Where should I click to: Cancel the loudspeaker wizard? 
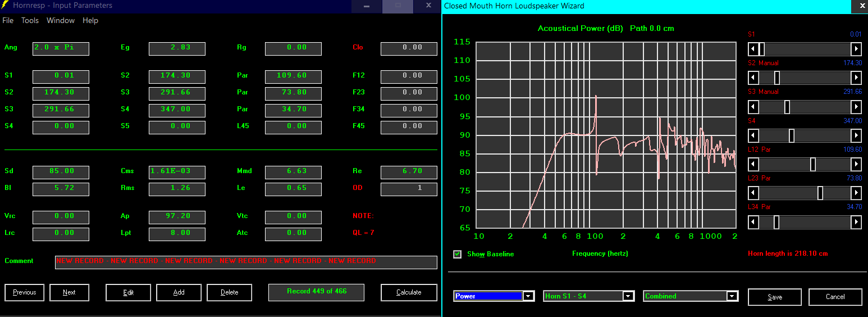835,297
